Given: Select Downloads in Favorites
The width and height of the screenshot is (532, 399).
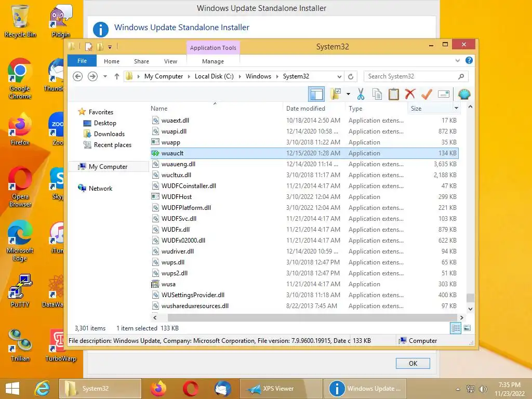Looking at the screenshot, I should coord(109,134).
